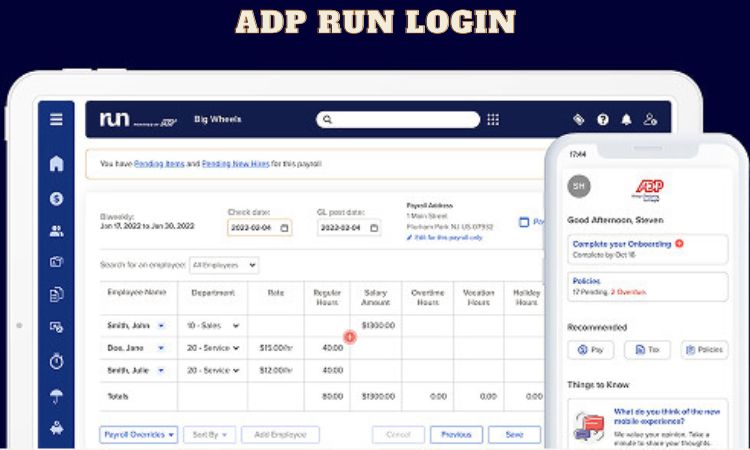Viewport: 750px width, 450px height.
Task: Open GL post date calendar icon
Action: tap(374, 228)
